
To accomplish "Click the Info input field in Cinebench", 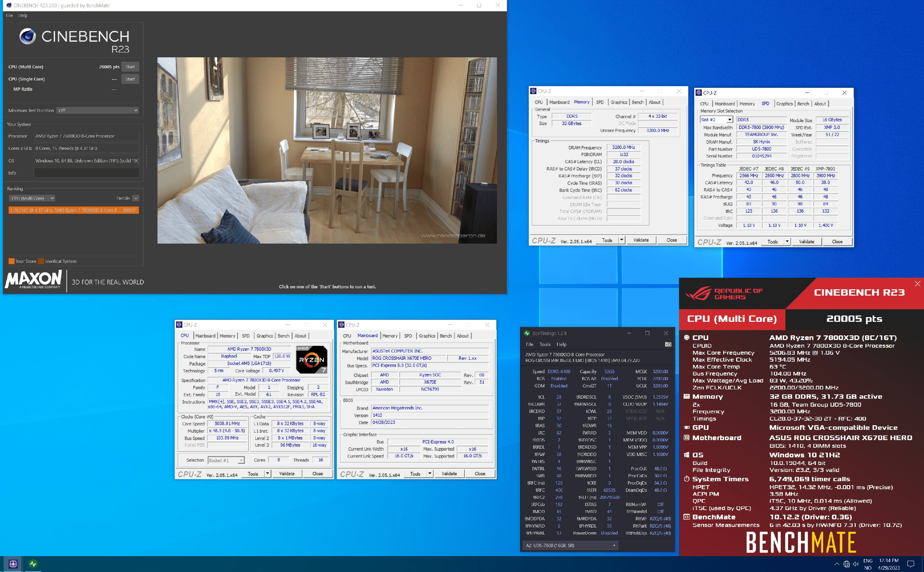I will pos(87,173).
